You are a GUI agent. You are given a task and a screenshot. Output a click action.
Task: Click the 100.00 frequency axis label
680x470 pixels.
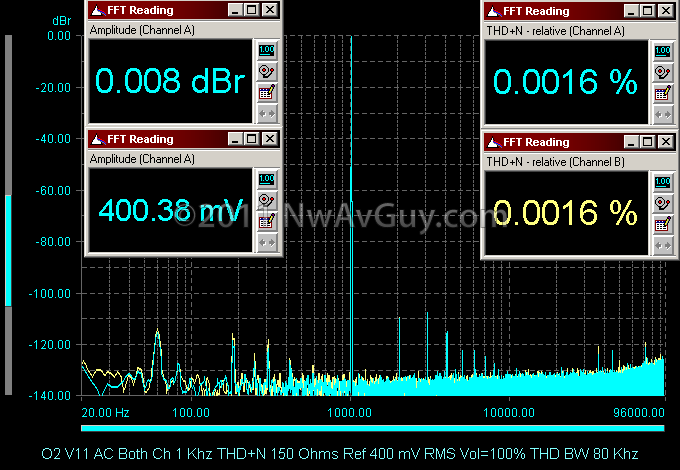pyautogui.click(x=191, y=413)
